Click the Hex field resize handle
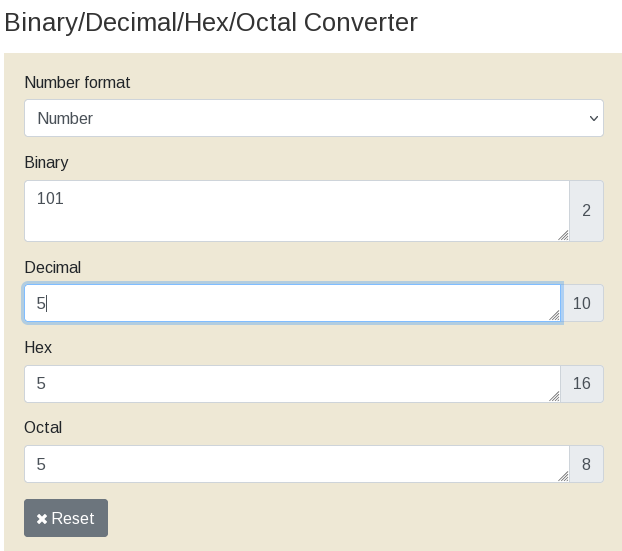622x551 pixels. 554,396
